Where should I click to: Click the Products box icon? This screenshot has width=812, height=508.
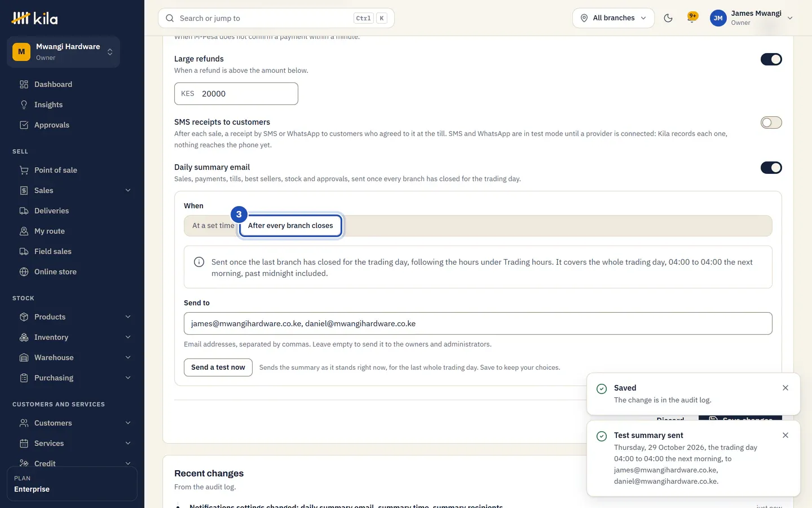point(24,317)
